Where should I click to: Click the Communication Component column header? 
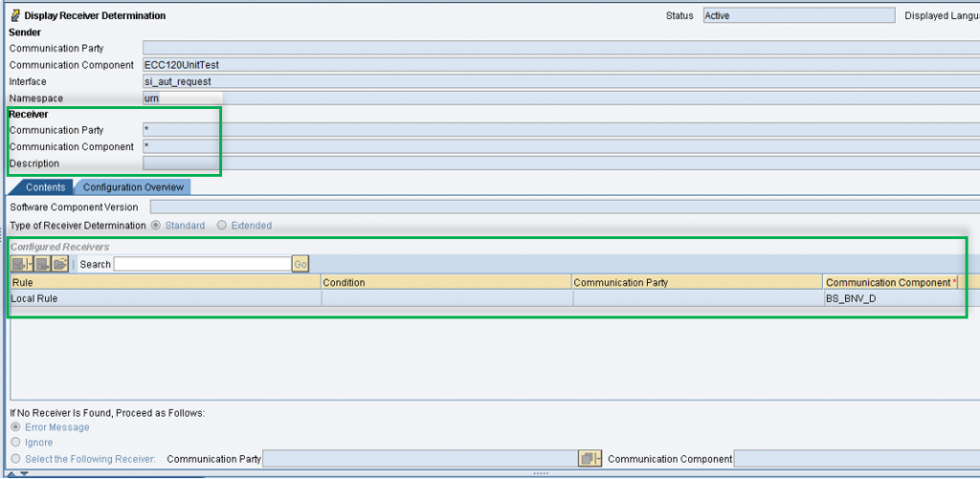pyautogui.click(x=891, y=282)
